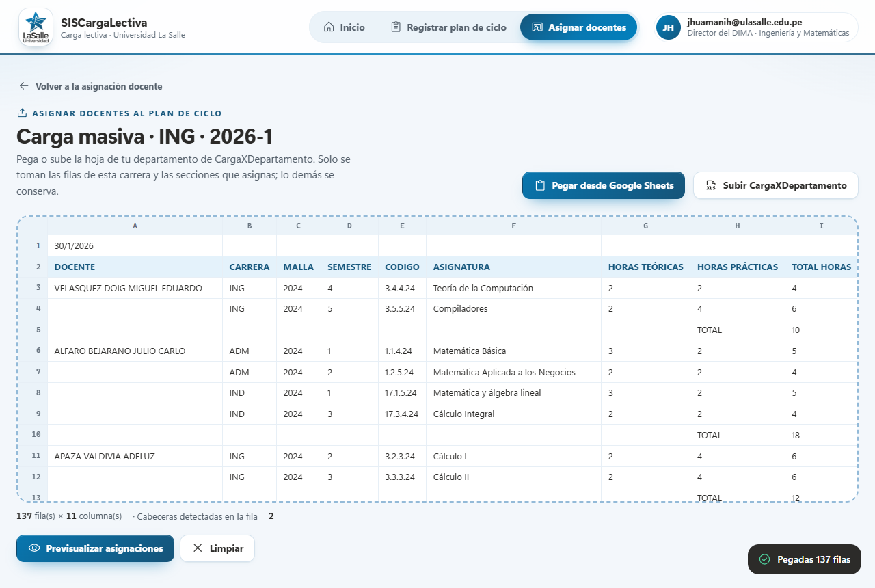The height and width of the screenshot is (588, 875).
Task: Click the icon in Asignar docentes tab
Action: pos(537,27)
